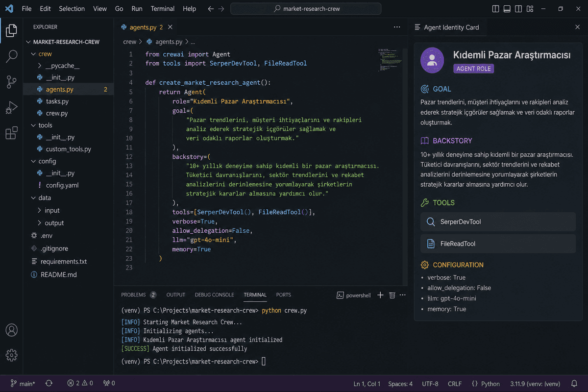Open the Selection menu
The image size is (588, 392).
click(x=72, y=9)
